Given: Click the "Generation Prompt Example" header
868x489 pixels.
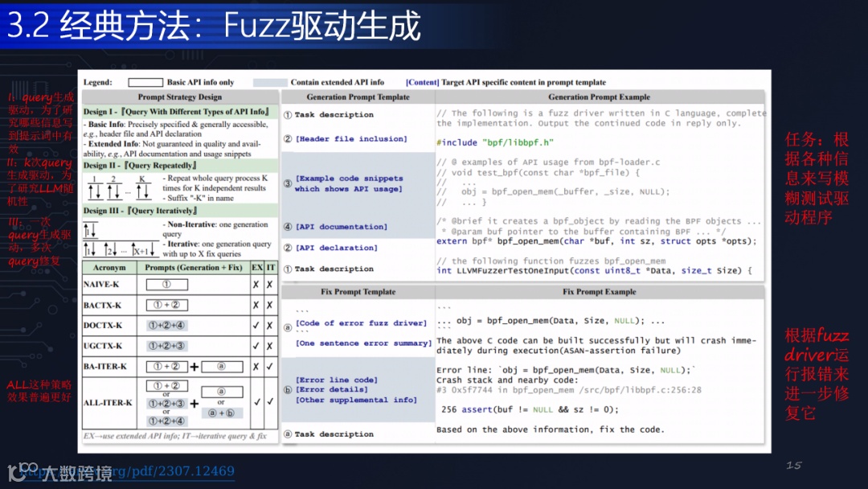Looking at the screenshot, I should pos(599,97).
